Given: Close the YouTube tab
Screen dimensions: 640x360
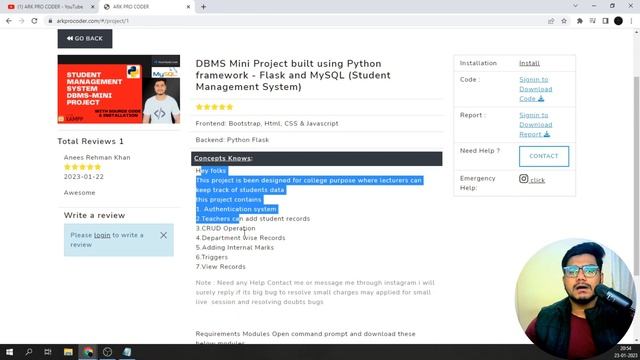Looking at the screenshot, I should (93, 7).
